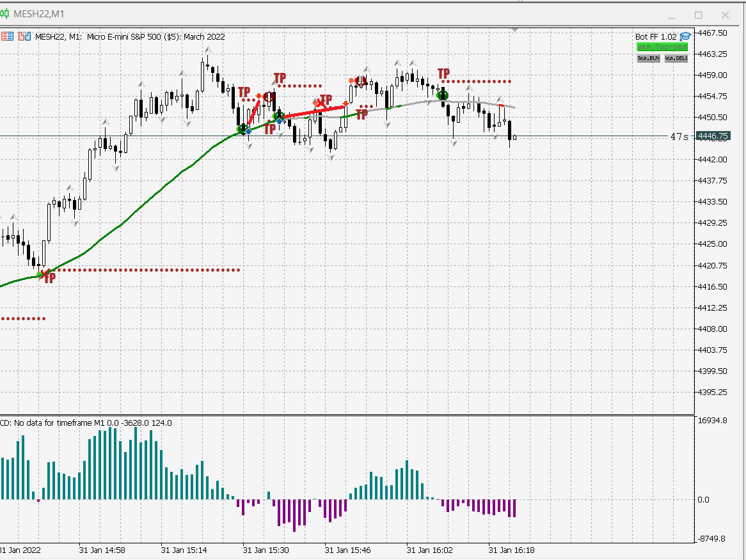Open the Depth of Market icon
Image resolution: width=746 pixels, height=560 pixels.
click(7, 36)
